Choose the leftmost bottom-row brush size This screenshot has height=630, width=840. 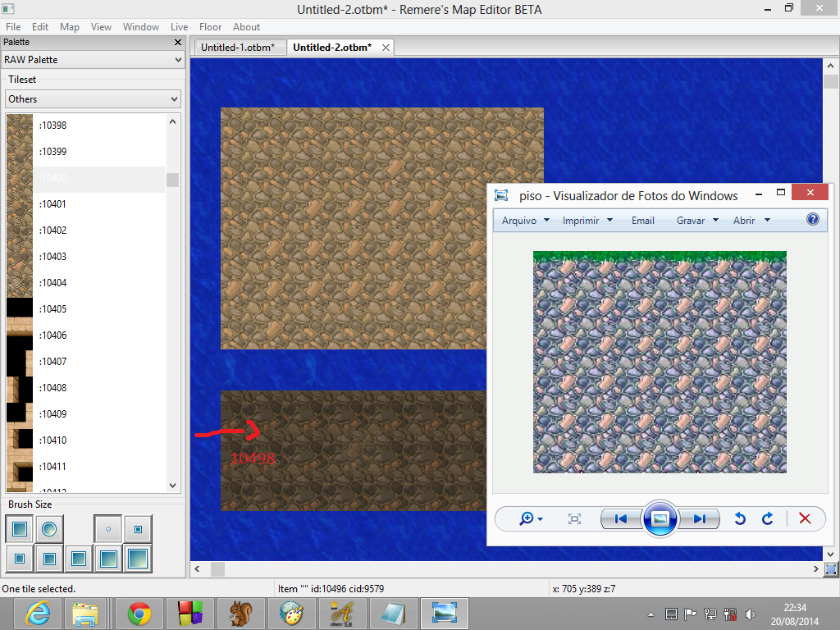pyautogui.click(x=20, y=559)
